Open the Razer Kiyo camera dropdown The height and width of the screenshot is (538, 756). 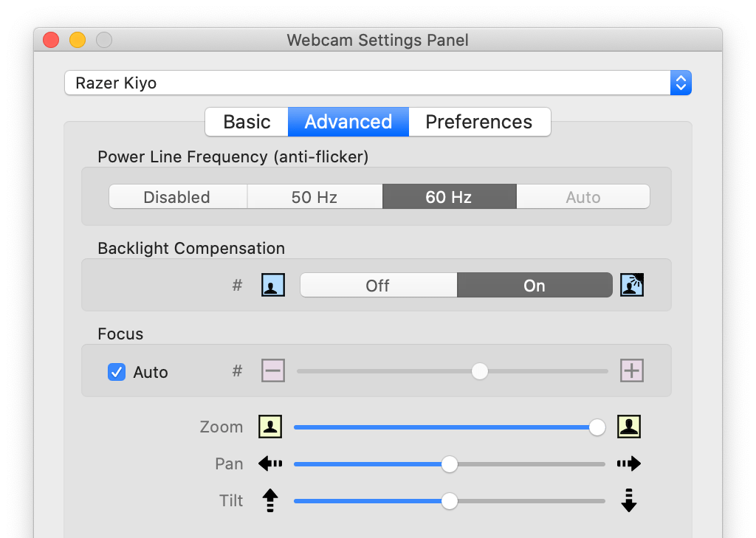click(377, 83)
